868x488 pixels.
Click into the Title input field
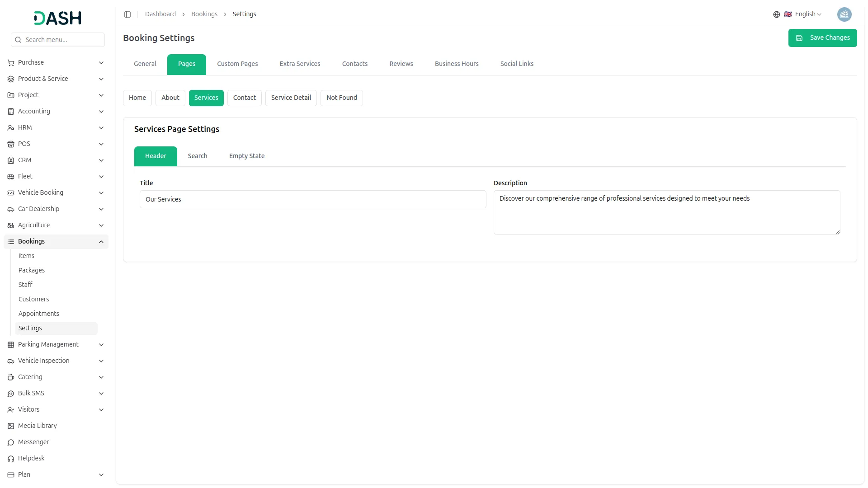(x=312, y=199)
